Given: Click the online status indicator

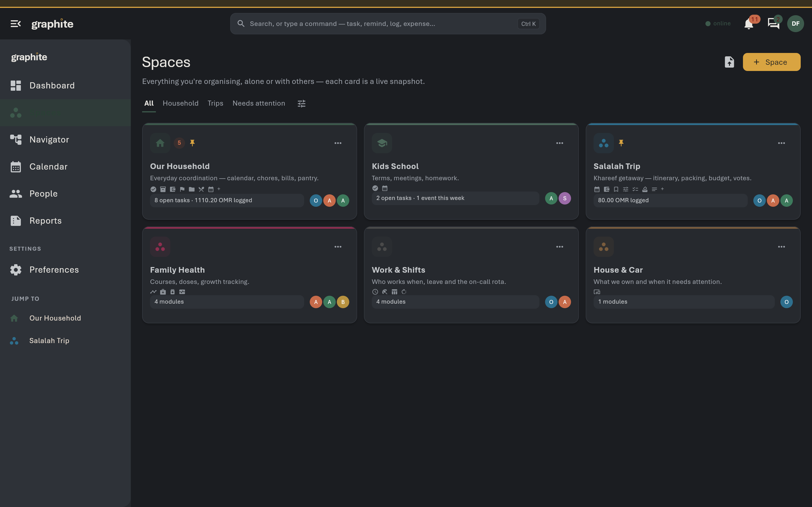Looking at the screenshot, I should [718, 23].
